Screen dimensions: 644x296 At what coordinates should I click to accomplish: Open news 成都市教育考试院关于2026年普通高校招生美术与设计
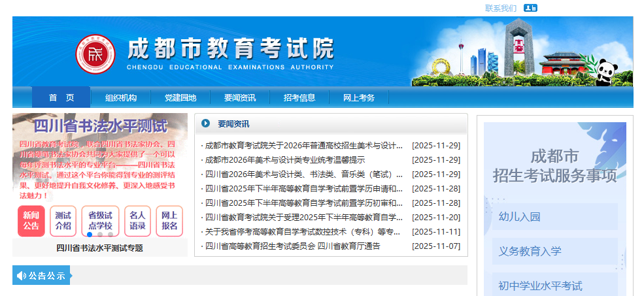[304, 146]
